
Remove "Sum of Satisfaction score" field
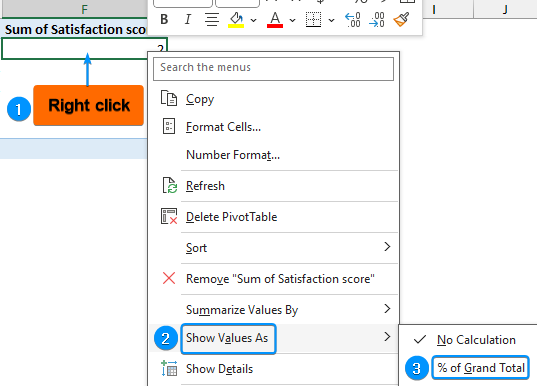click(x=274, y=279)
